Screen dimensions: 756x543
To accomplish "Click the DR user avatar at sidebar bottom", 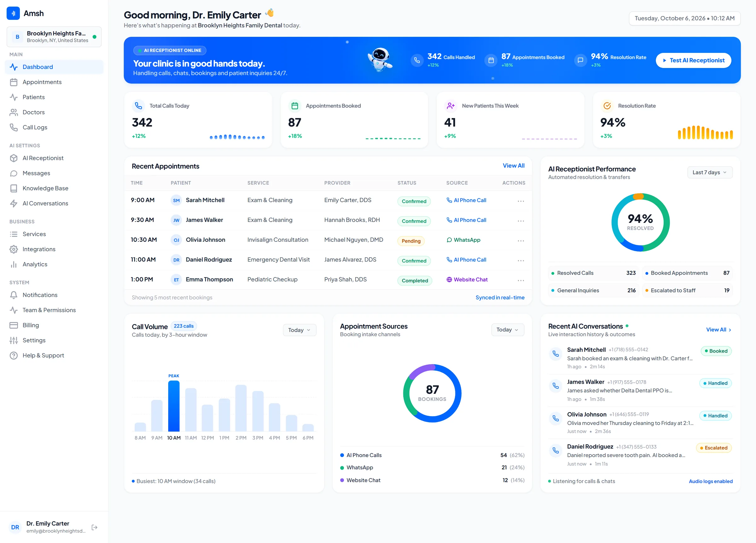I will click(x=15, y=527).
